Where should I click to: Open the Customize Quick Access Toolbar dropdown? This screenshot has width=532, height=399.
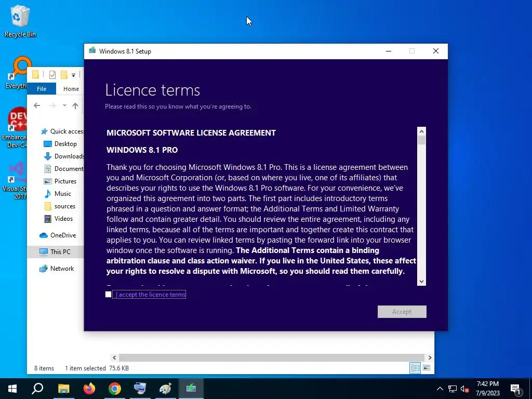73,75
